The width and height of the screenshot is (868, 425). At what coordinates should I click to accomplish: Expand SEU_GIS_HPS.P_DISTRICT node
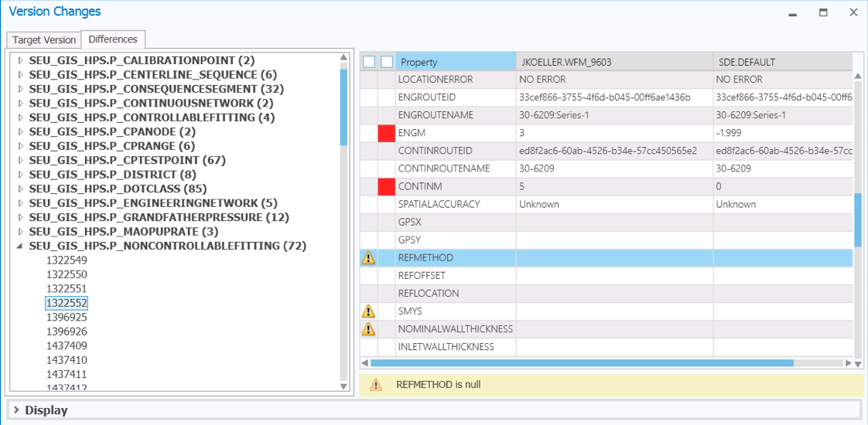coord(21,175)
